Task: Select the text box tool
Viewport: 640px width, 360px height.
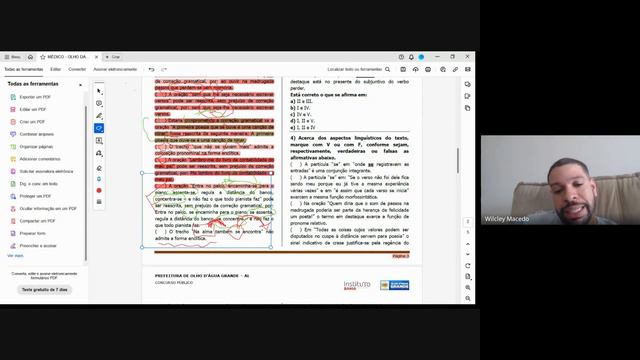Action: (99, 141)
